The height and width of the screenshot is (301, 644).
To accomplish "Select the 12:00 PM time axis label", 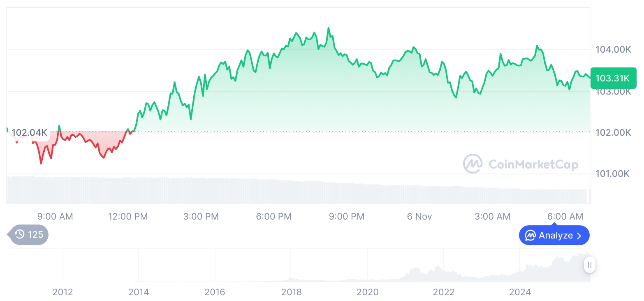I will tap(128, 216).
